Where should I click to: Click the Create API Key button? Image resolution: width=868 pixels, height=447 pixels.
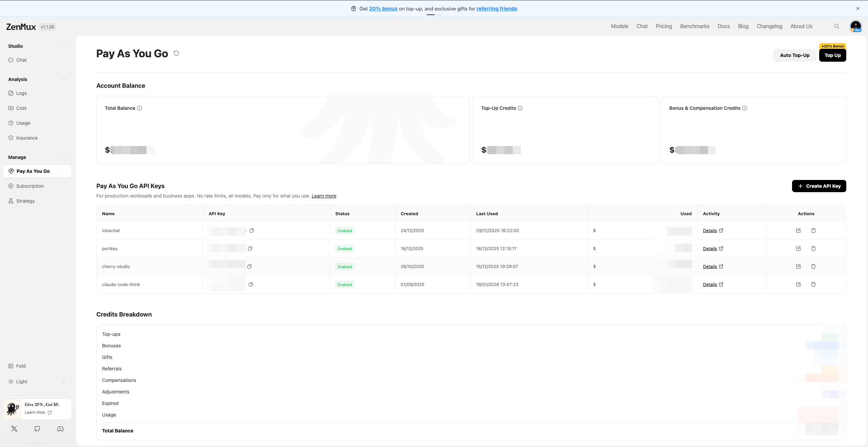pyautogui.click(x=819, y=186)
